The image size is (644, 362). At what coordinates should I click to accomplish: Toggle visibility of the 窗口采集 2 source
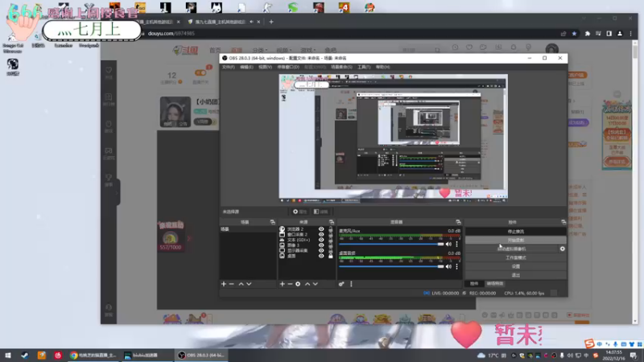[321, 235]
